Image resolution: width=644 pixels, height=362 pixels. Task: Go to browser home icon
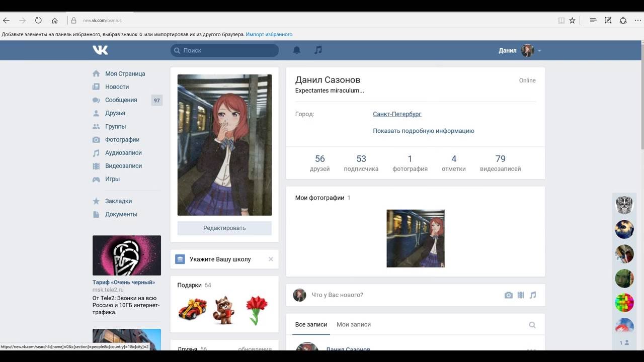pyautogui.click(x=55, y=21)
